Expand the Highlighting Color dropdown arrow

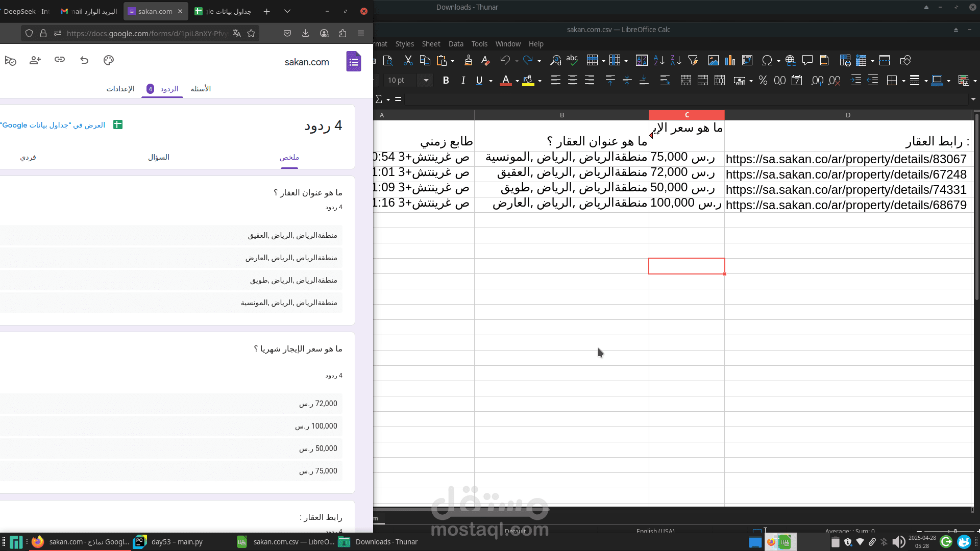pyautogui.click(x=540, y=81)
